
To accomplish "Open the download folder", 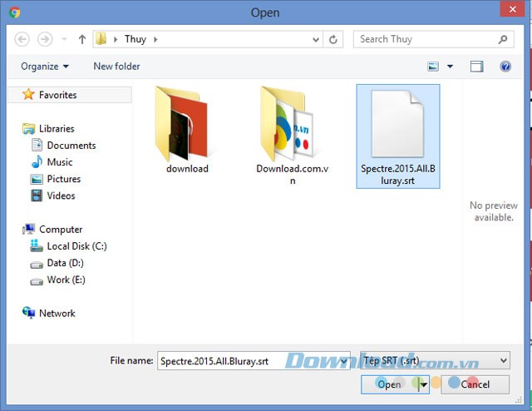I will pyautogui.click(x=186, y=131).
